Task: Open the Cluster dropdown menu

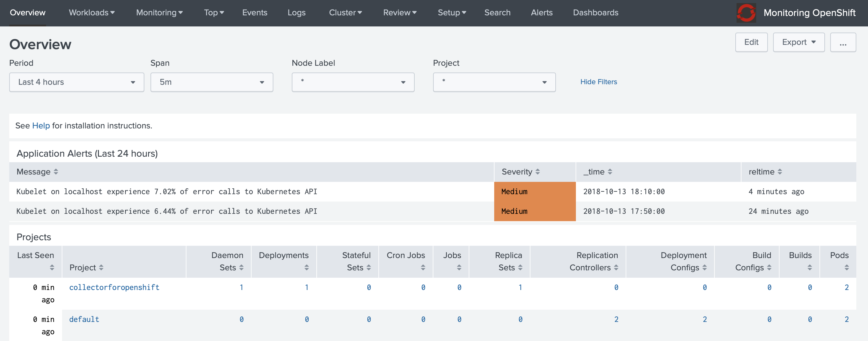Action: 346,12
